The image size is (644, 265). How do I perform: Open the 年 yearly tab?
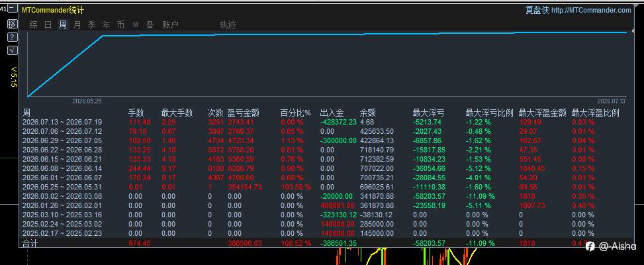tap(107, 25)
